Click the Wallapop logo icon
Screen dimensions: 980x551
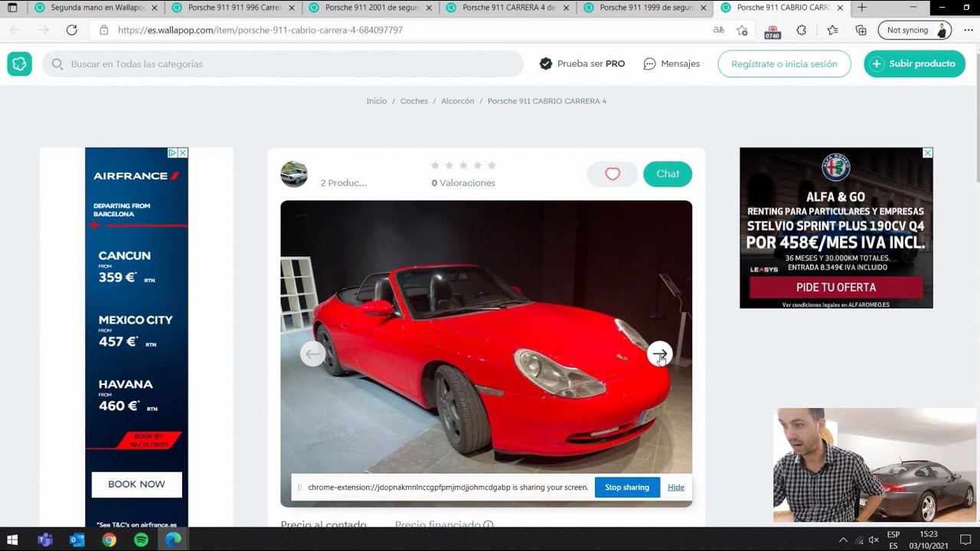(x=20, y=64)
